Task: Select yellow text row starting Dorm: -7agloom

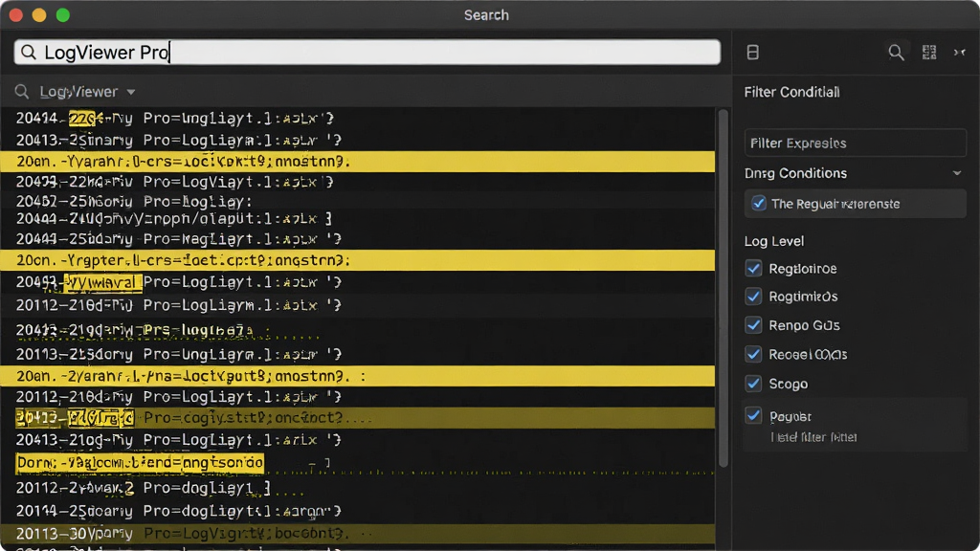Action: [x=140, y=463]
